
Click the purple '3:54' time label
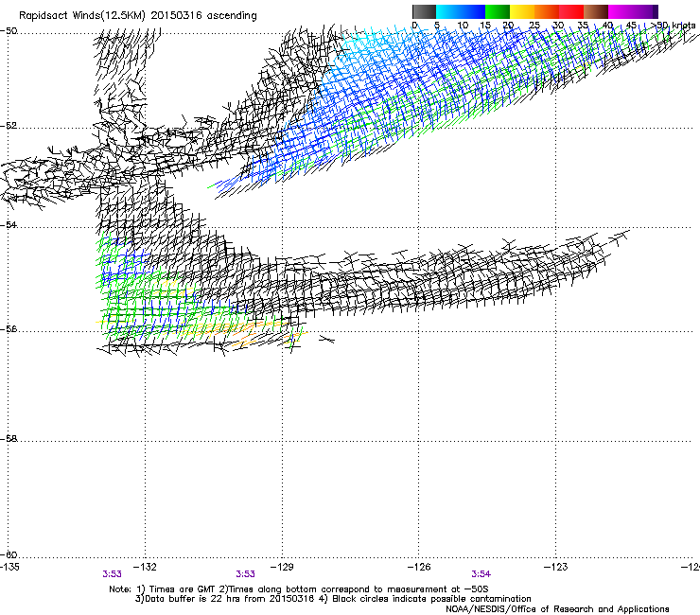[481, 574]
